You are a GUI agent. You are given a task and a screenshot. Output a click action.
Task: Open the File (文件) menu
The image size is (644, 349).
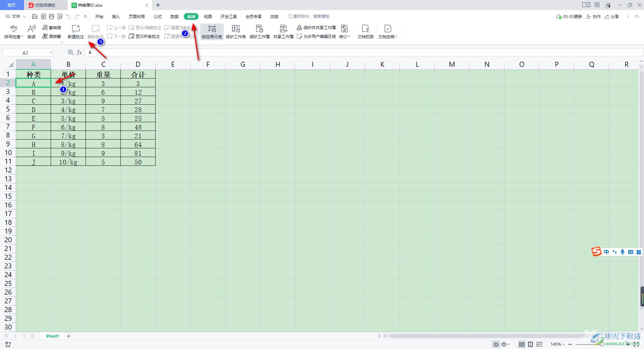coord(13,16)
